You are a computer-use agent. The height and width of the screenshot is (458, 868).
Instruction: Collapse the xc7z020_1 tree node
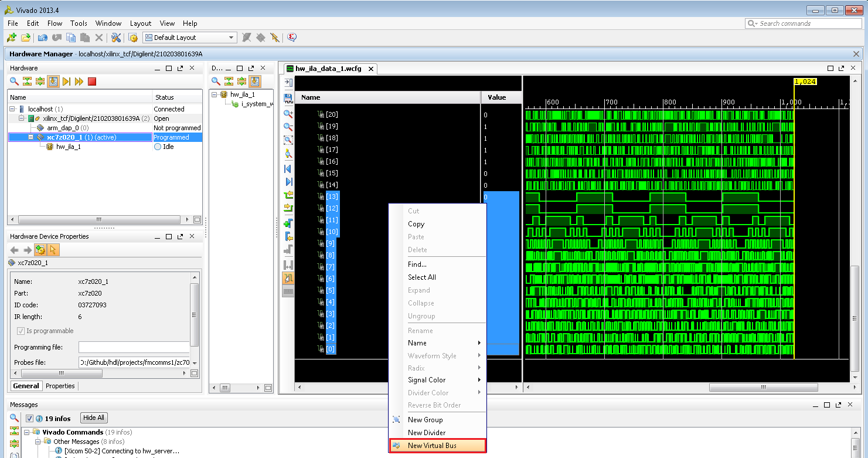(31, 137)
